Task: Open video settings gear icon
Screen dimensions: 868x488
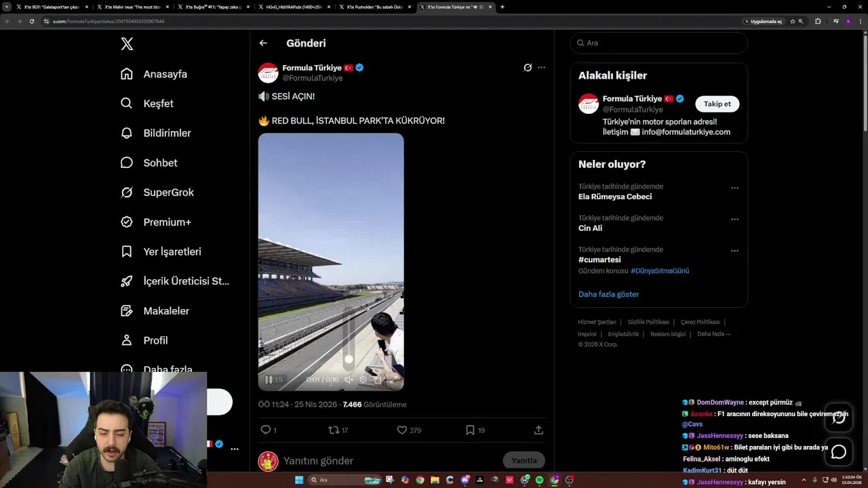Action: [x=363, y=380]
